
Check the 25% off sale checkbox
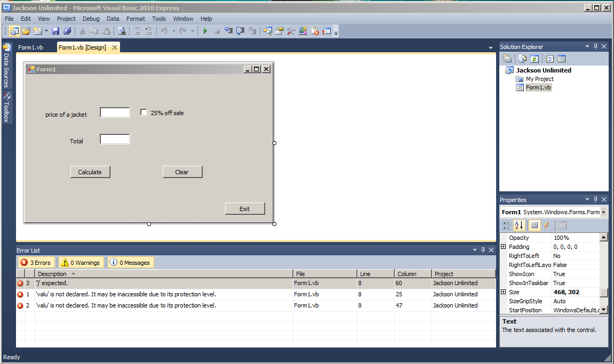[x=143, y=112]
